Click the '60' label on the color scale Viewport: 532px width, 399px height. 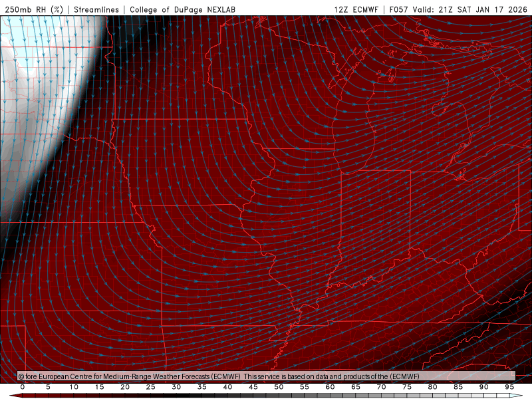pyautogui.click(x=330, y=387)
